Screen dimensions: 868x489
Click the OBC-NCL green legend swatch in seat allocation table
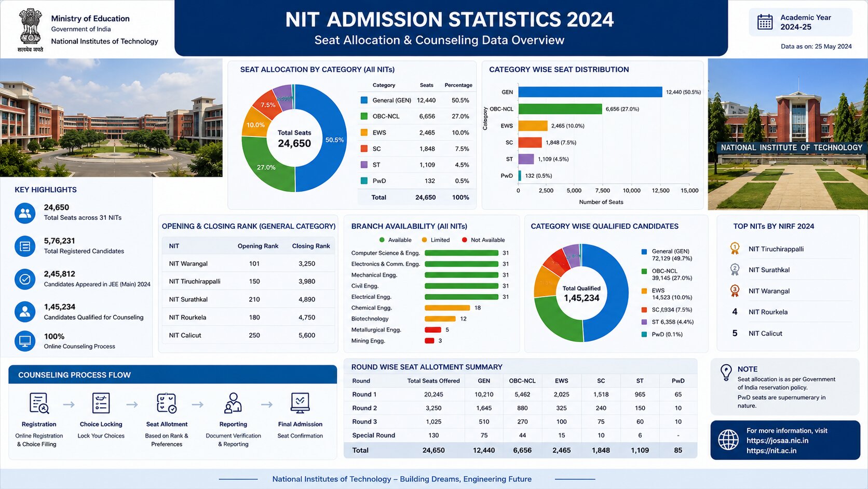point(364,116)
